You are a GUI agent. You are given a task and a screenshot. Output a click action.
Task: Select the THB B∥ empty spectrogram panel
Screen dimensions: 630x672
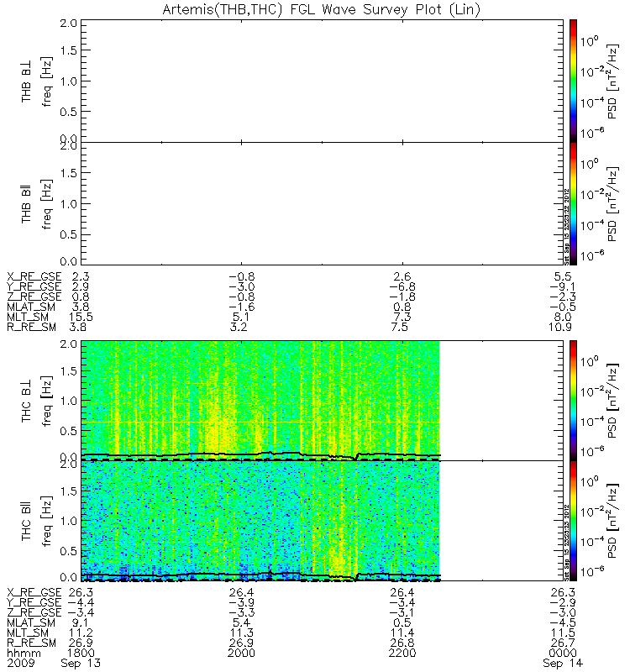[x=322, y=203]
